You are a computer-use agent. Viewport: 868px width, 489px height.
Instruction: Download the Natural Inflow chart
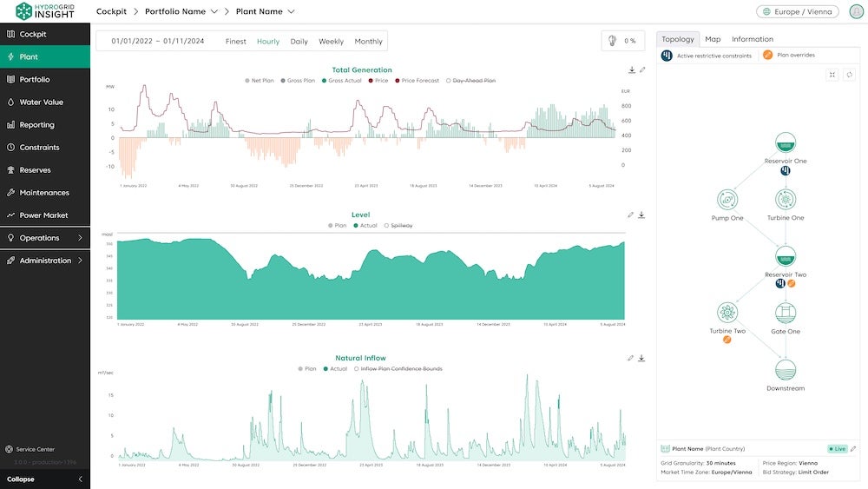pyautogui.click(x=641, y=359)
